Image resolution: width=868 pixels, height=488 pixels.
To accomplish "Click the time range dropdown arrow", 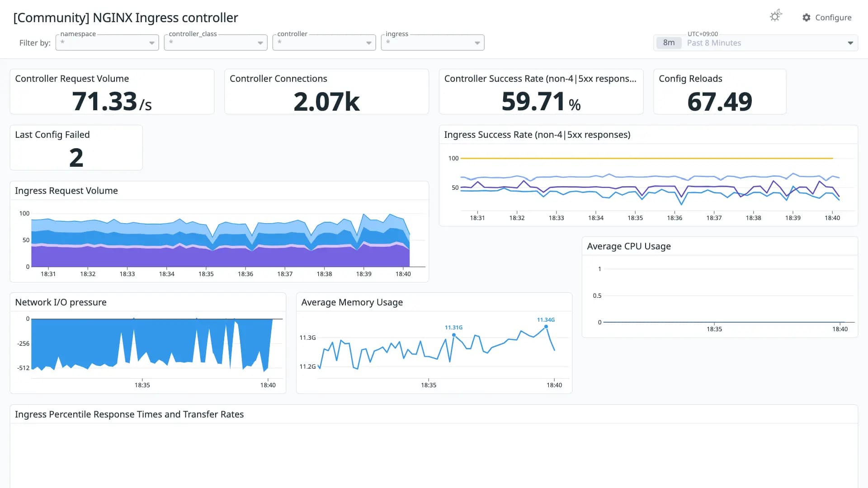I will tap(850, 43).
